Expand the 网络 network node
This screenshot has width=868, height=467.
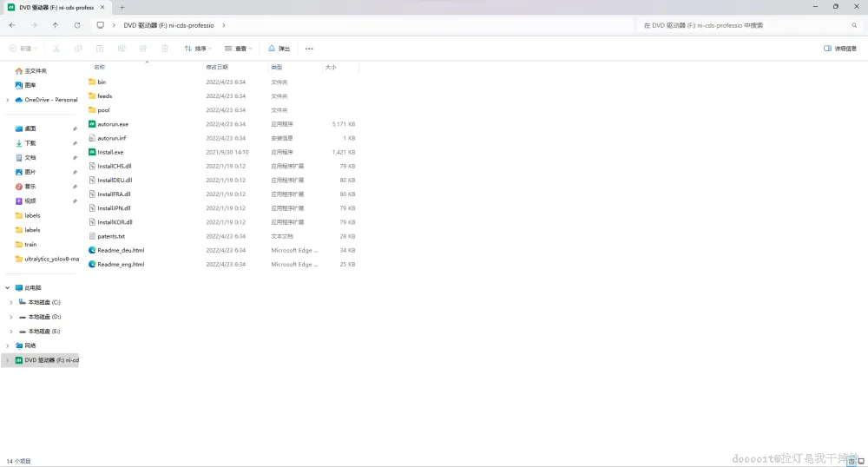[8, 345]
